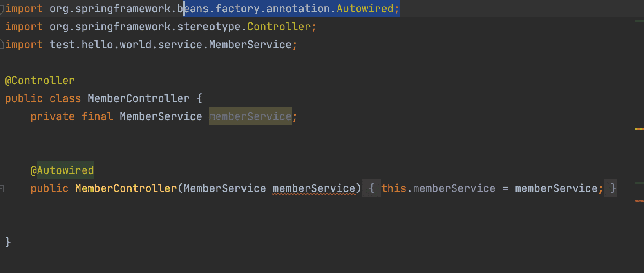Collapse the imports fold marker at first import line
The image size is (644, 273).
2,8
